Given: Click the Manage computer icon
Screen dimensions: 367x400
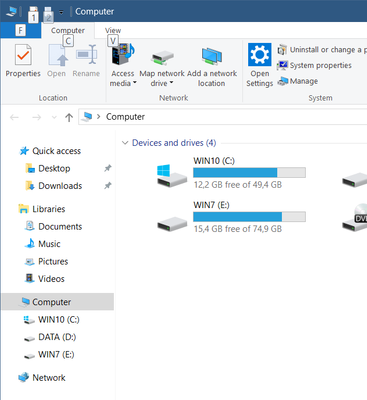Looking at the screenshot, I should point(283,81).
